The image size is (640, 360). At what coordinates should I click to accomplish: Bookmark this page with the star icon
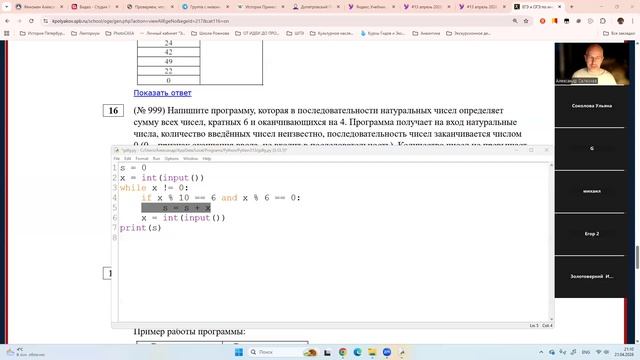coord(526,21)
